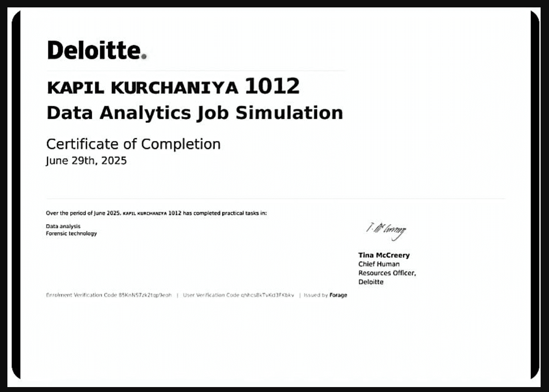Click the Deloitte logo
Image resolution: width=549 pixels, height=392 pixels.
pos(97,50)
